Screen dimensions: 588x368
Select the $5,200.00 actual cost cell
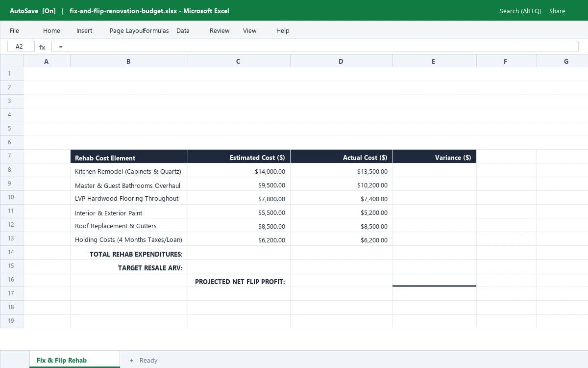tap(342, 211)
